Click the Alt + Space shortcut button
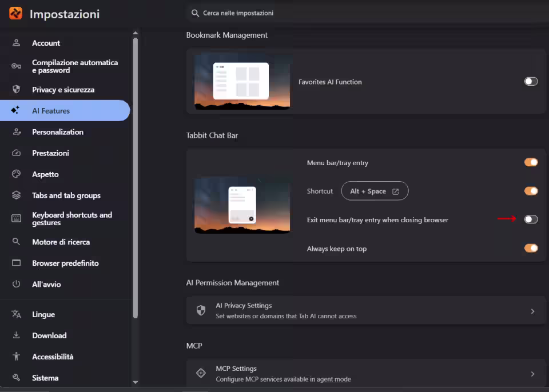This screenshot has height=392, width=549. click(375, 191)
